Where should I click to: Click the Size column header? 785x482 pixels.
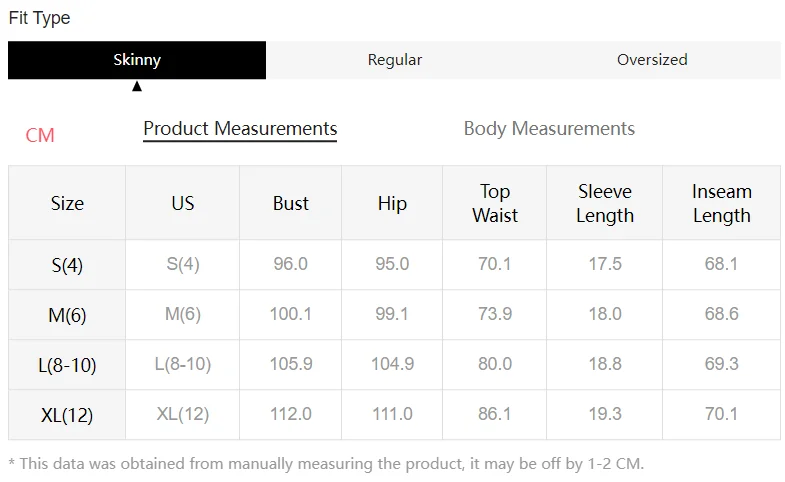pyautogui.click(x=67, y=203)
